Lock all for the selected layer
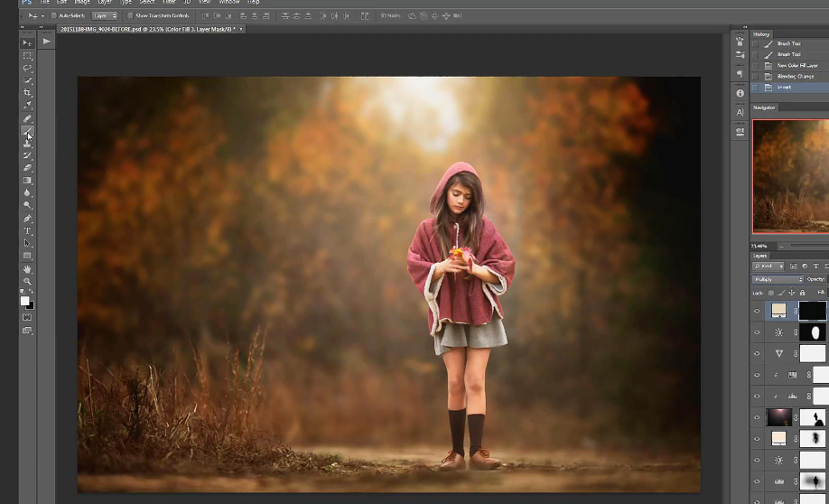Screen dimensions: 829x504 802,293
